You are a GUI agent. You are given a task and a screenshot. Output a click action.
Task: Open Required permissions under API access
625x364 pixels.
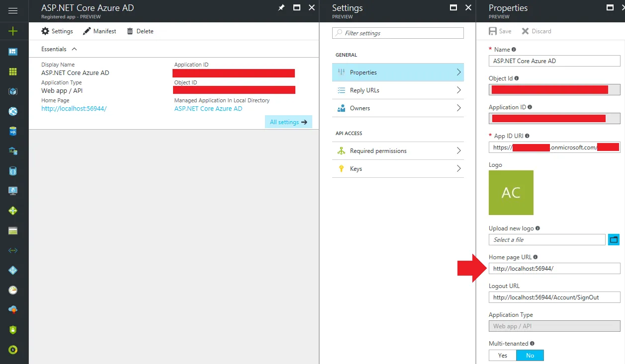(398, 150)
